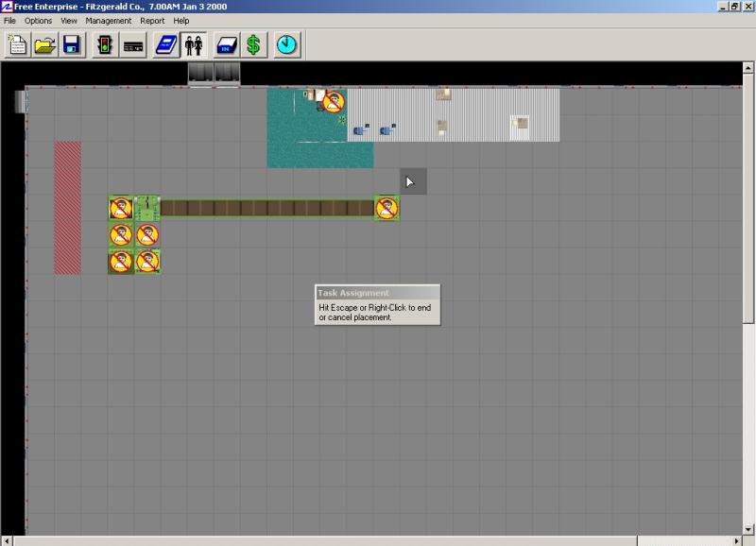Image resolution: width=756 pixels, height=546 pixels.
Task: Open the Help menu
Action: (181, 21)
